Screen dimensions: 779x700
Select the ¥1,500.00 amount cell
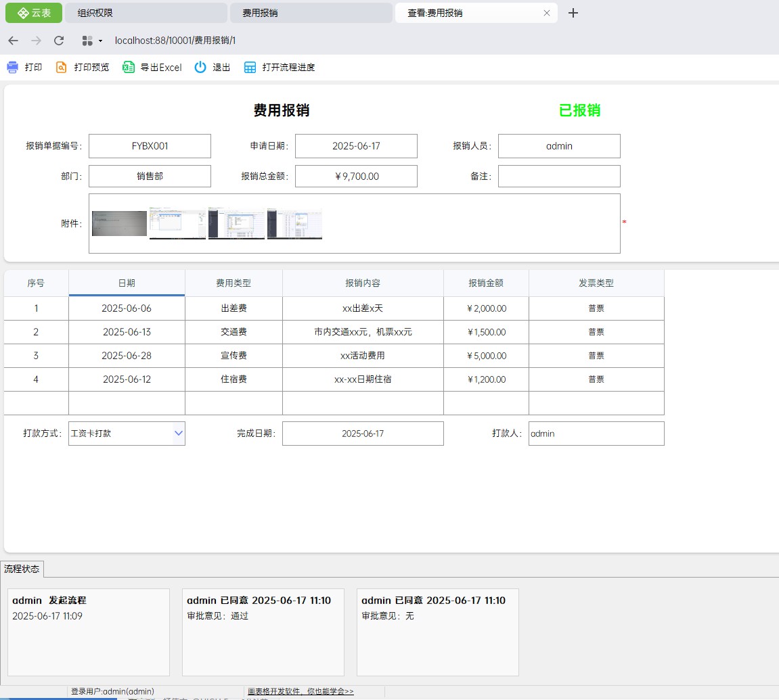click(486, 332)
